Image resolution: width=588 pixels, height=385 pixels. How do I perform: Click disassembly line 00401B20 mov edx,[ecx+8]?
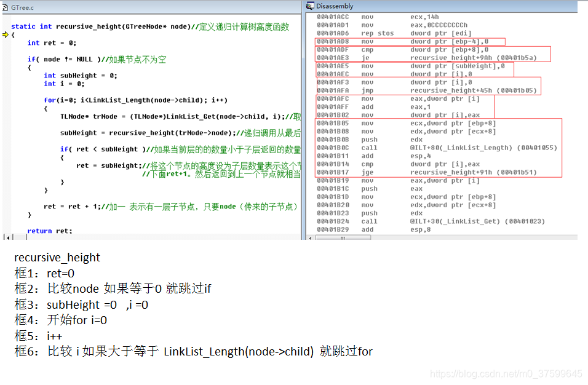click(x=406, y=205)
